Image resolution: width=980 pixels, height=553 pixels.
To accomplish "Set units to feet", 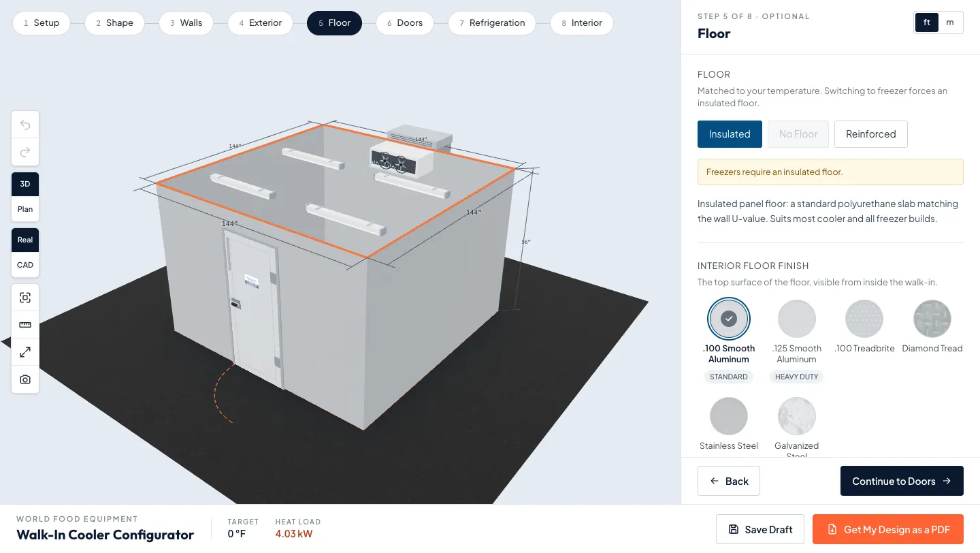I will tap(927, 22).
